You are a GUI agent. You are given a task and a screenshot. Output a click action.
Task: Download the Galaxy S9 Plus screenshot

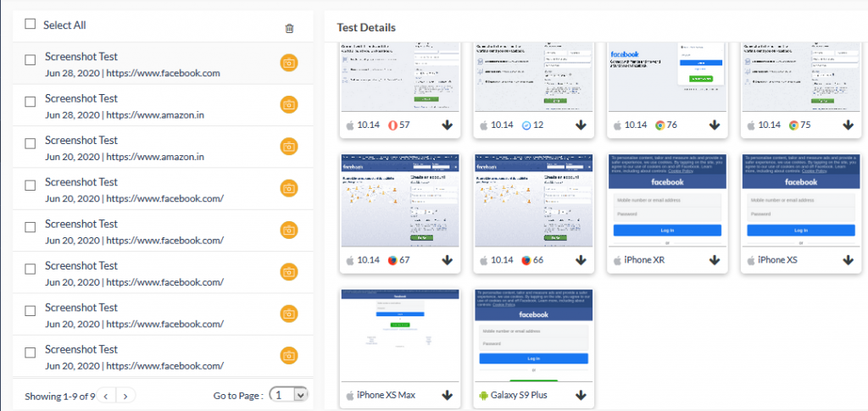tap(581, 395)
